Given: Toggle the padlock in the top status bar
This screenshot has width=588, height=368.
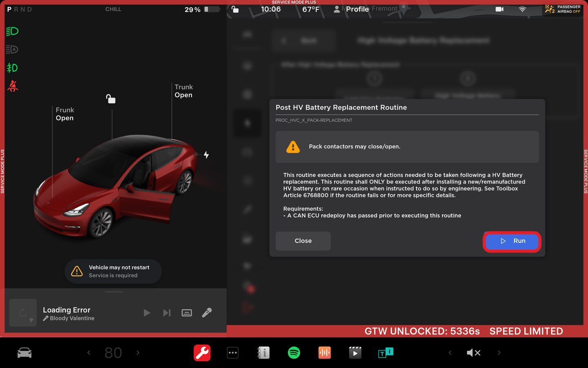Looking at the screenshot, I should [x=235, y=9].
